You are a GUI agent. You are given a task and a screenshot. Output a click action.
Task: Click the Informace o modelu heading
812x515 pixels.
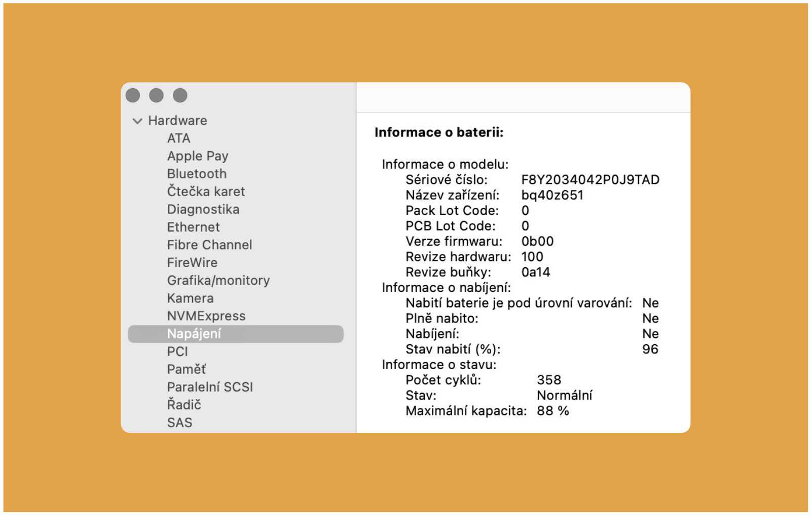(445, 165)
